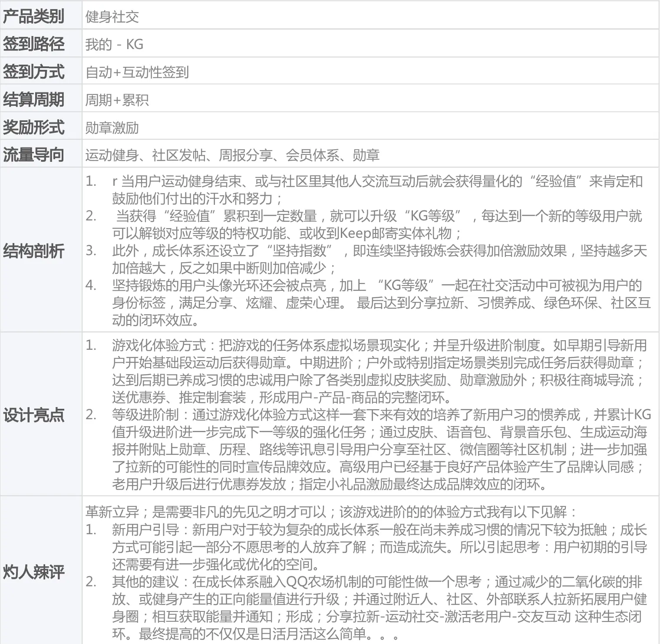
Task: Click the line about 头像光环还会被点亮
Action: pyautogui.click(x=377, y=286)
